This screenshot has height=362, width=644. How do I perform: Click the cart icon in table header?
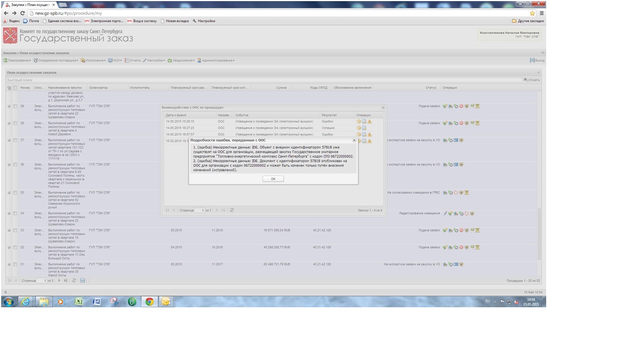tap(9, 88)
